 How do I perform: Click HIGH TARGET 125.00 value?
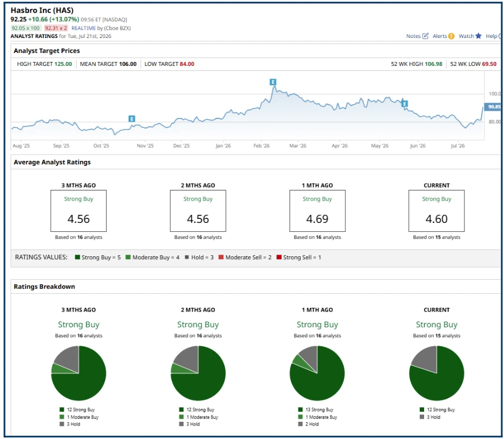(x=63, y=64)
